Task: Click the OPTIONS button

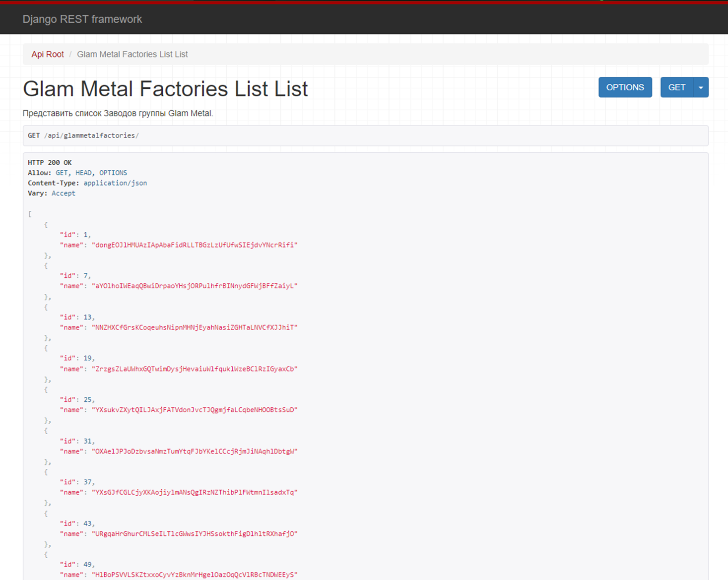Action: click(625, 87)
